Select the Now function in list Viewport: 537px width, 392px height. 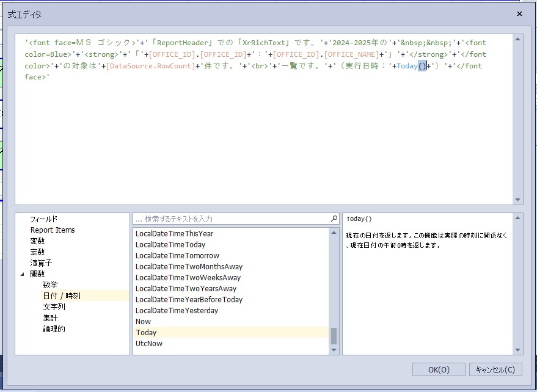[x=143, y=321]
